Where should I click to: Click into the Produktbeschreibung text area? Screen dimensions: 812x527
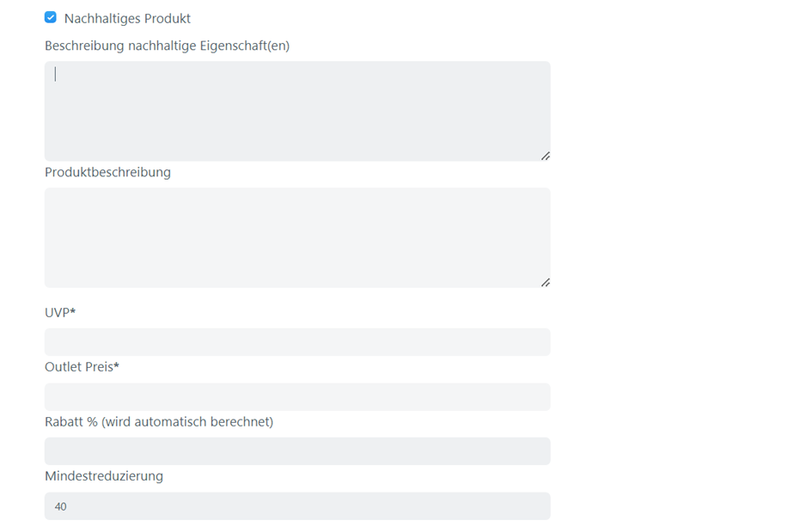tap(297, 237)
